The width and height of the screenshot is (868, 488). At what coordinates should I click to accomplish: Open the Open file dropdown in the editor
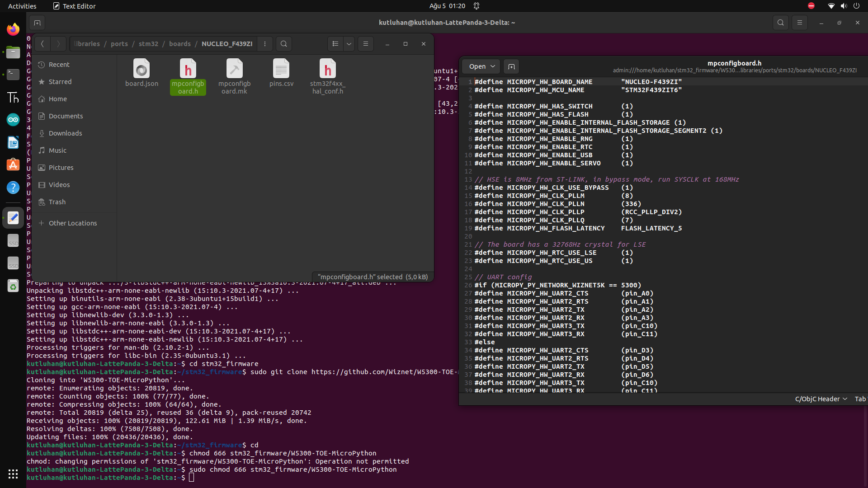click(x=480, y=66)
